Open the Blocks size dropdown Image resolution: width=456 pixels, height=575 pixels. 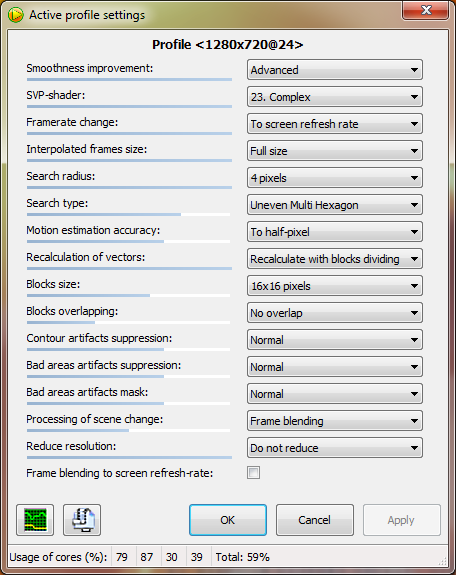[335, 286]
